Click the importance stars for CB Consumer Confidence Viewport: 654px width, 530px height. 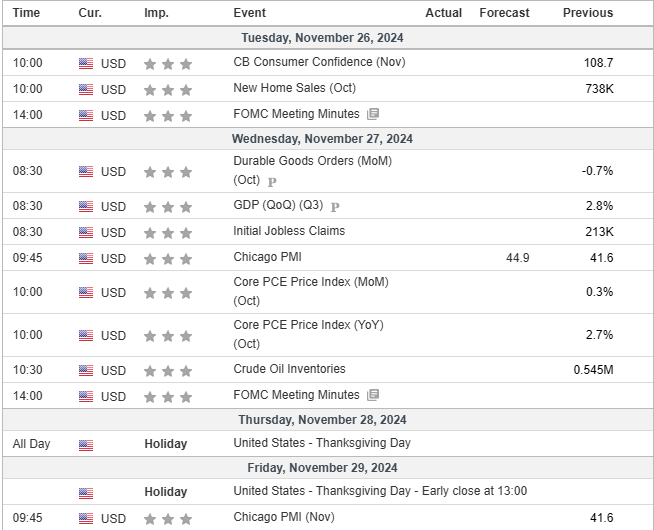coord(168,64)
